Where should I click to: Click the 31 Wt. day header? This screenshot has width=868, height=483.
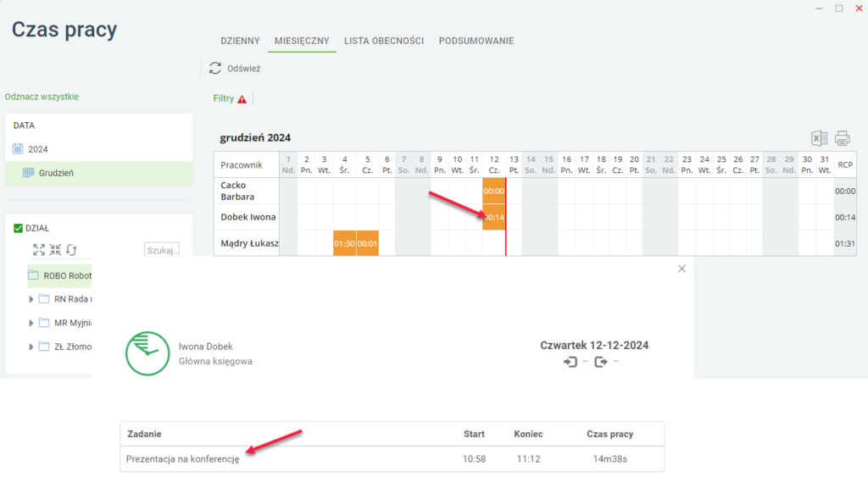824,165
